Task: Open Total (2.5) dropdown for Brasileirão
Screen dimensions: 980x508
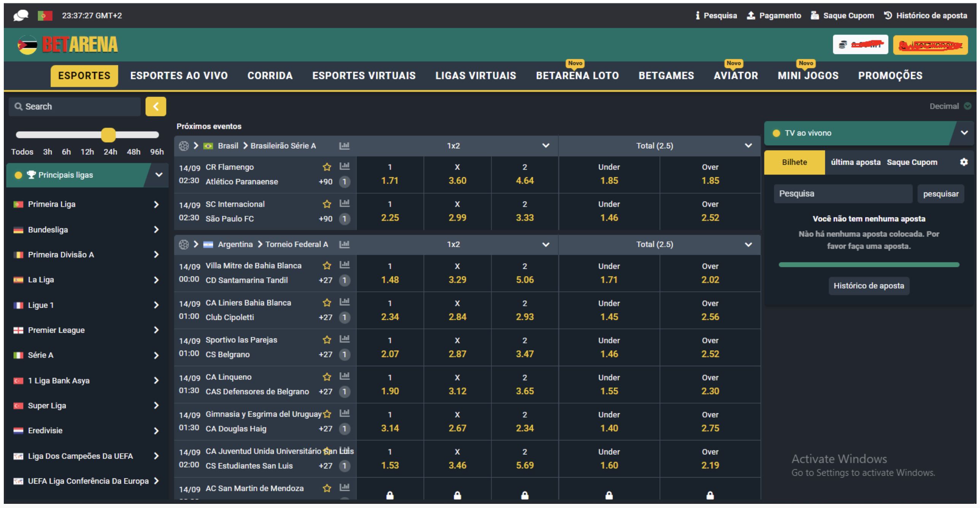Action: pos(748,146)
